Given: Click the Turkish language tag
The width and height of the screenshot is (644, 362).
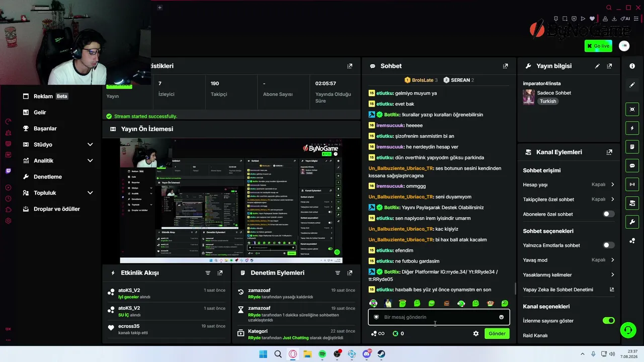Looking at the screenshot, I should 548,101.
